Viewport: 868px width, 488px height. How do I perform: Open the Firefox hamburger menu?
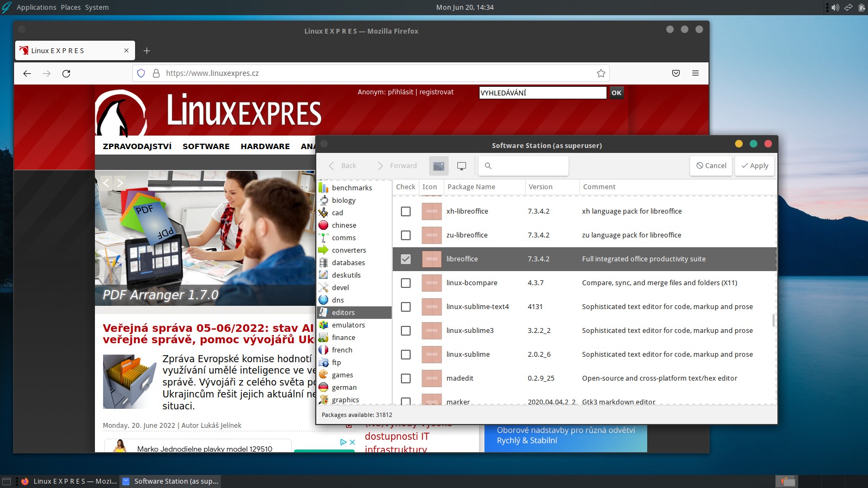(695, 73)
